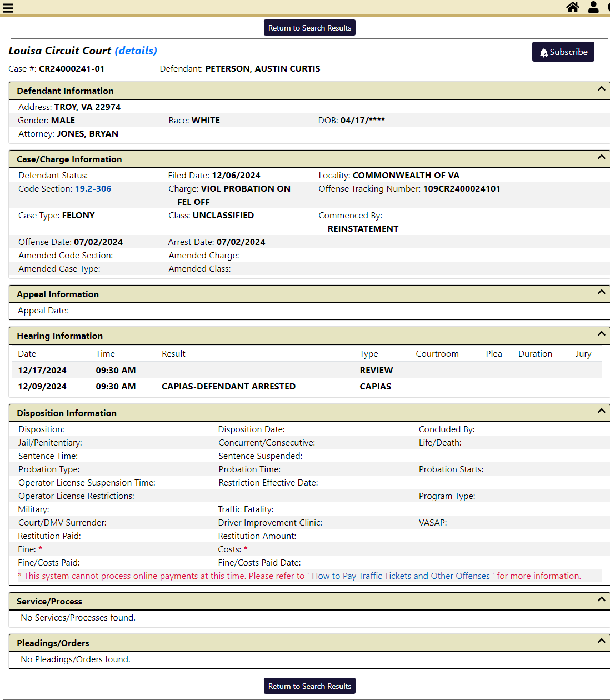Open the hamburger menu icon
This screenshot has width=610, height=700.
8,8
